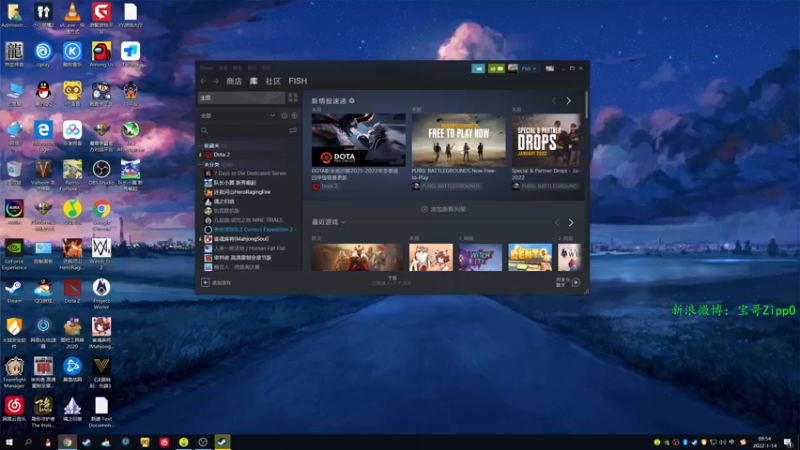Toggle the ready-to-play filter icon

pos(294,116)
